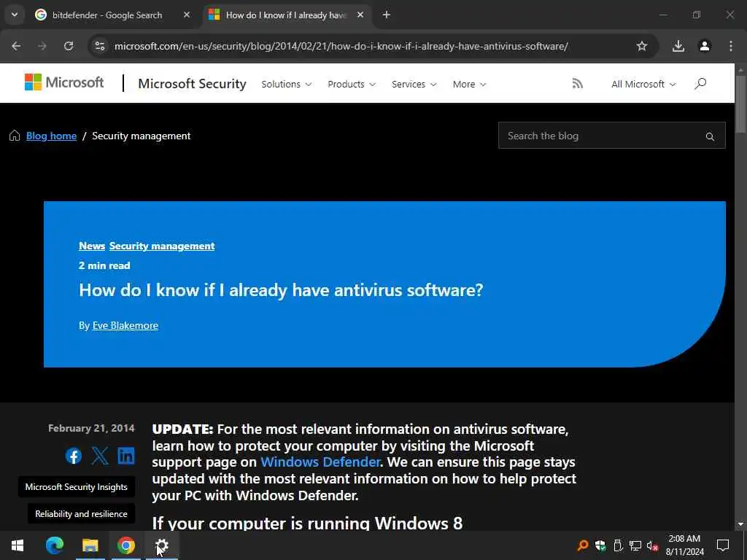Open site information icon in address bar
The height and width of the screenshot is (560, 747).
99,46
